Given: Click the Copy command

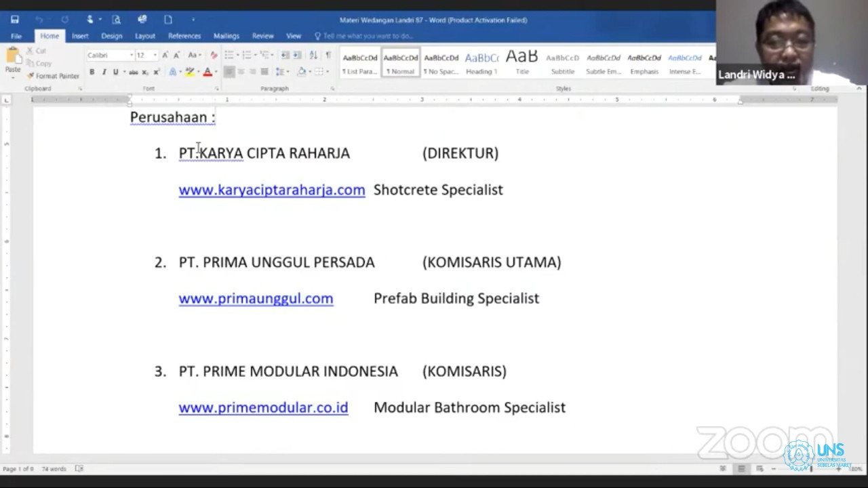Looking at the screenshot, I should pyautogui.click(x=38, y=63).
